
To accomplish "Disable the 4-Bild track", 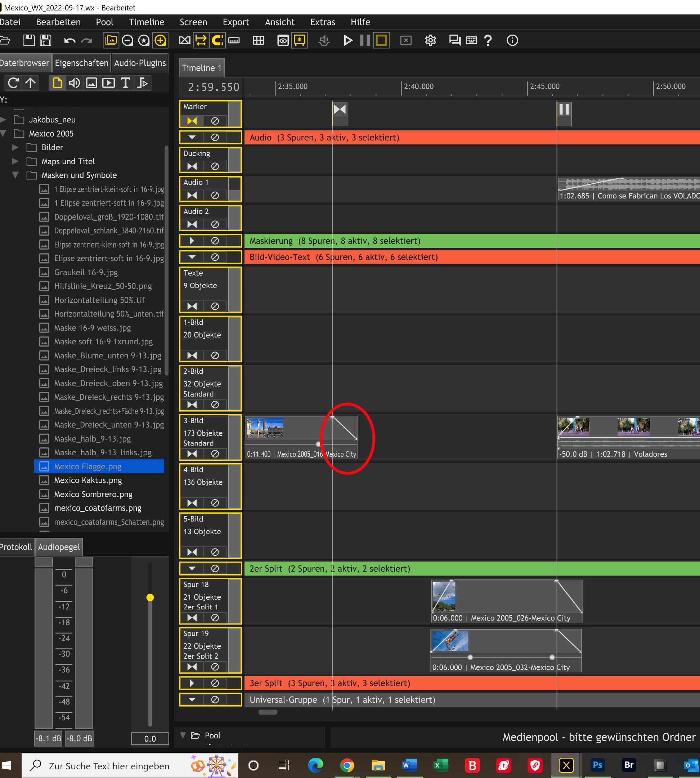I will tap(215, 503).
